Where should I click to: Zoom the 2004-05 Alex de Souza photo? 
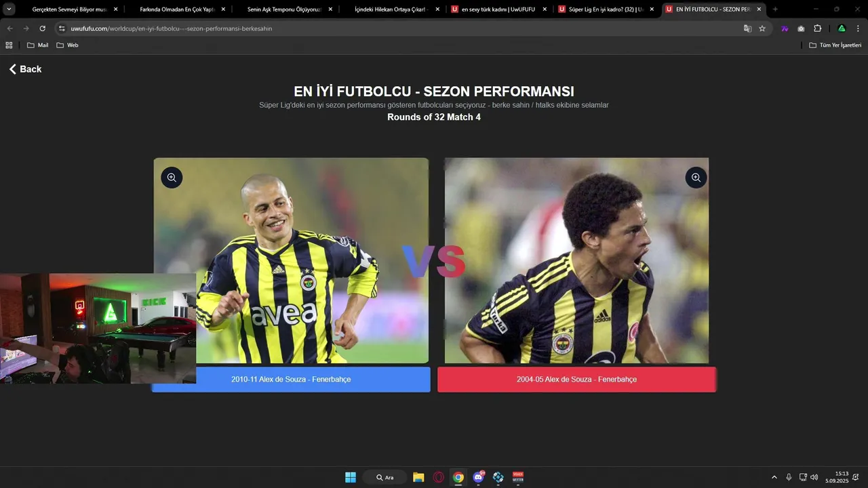coord(696,178)
